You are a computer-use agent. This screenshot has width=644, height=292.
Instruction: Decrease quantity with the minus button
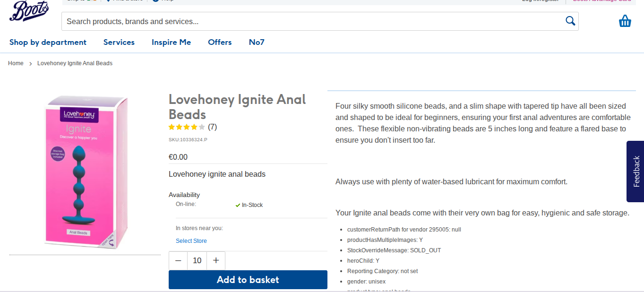tap(178, 260)
